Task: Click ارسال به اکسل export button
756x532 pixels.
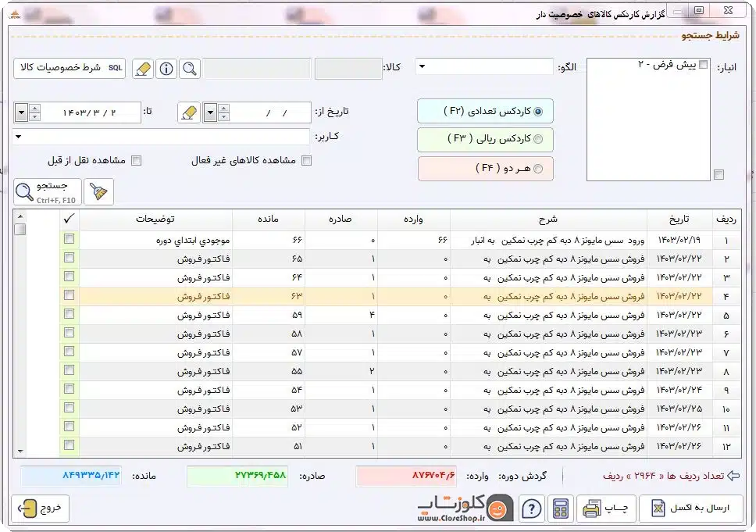Action: (x=690, y=509)
